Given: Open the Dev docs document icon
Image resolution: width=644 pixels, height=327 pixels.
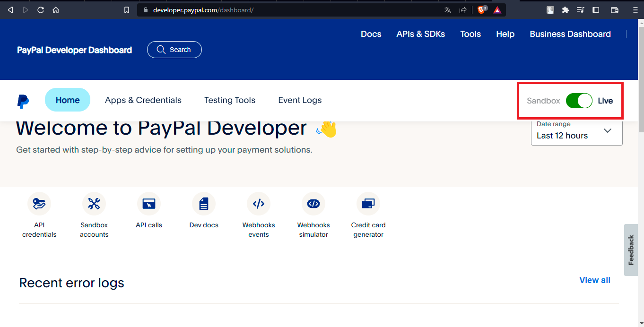Looking at the screenshot, I should coord(204,204).
